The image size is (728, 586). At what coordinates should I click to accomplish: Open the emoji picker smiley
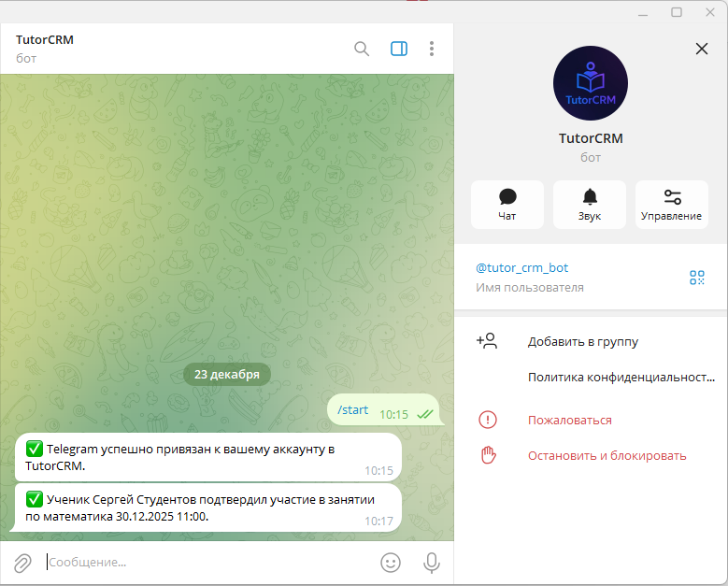390,563
